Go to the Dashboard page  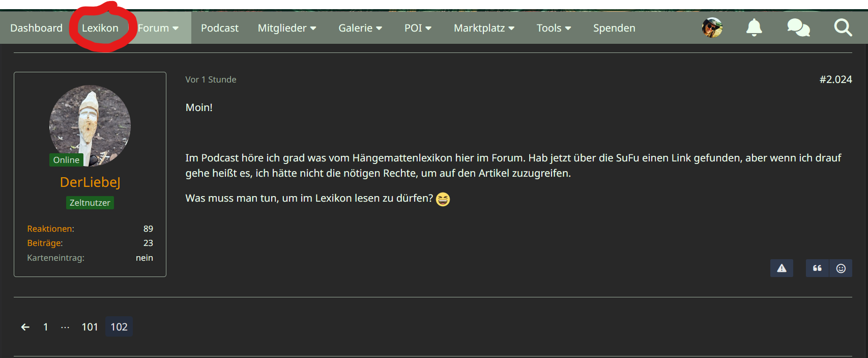36,28
